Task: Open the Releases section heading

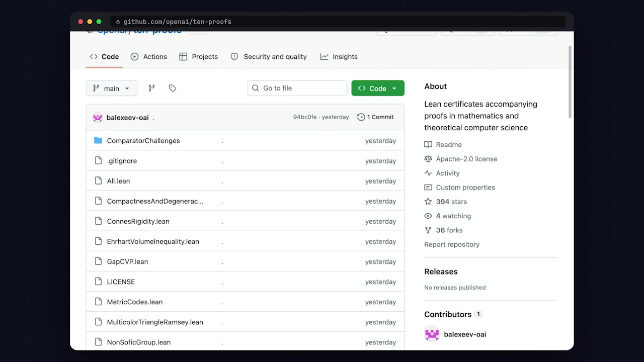Action: [x=441, y=271]
